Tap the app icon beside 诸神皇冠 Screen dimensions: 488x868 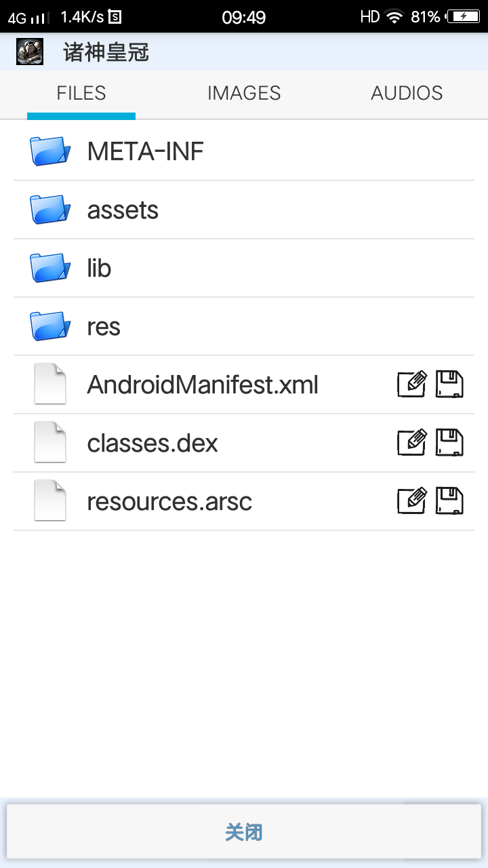point(30,52)
